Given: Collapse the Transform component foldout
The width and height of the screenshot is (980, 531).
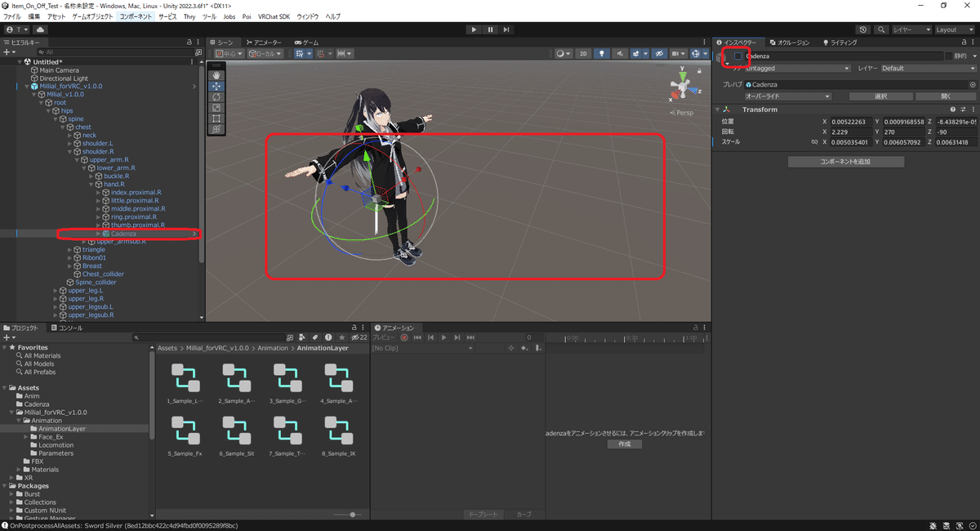Looking at the screenshot, I should click(717, 109).
